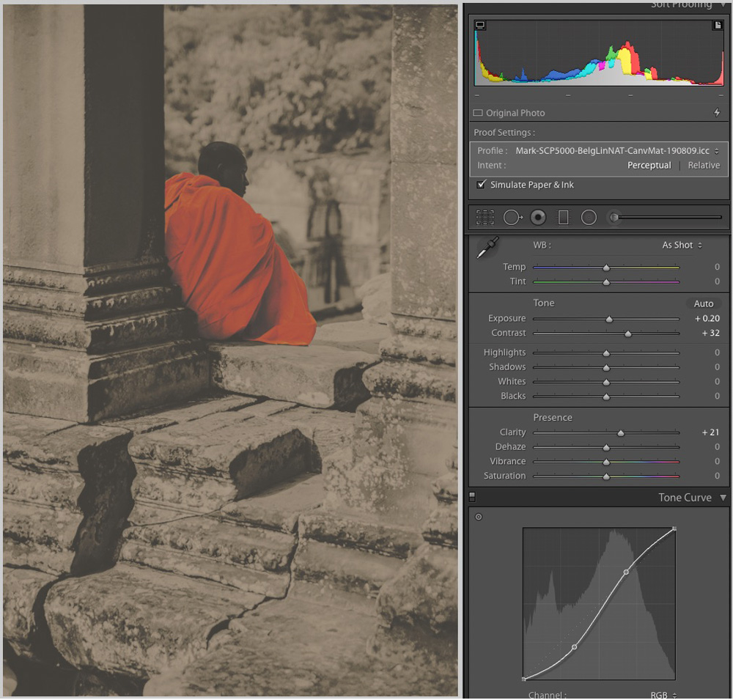Switch rendering intent to Relative
Viewport: 733px width, 700px height.
pos(704,165)
